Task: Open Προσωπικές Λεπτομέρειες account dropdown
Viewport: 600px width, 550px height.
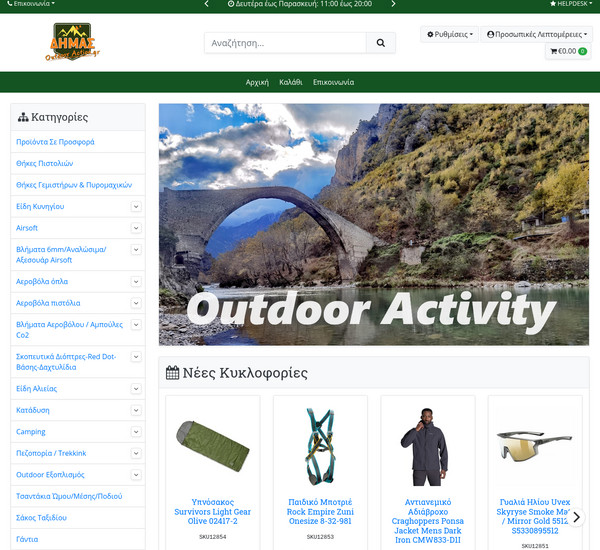Action: 536,34
